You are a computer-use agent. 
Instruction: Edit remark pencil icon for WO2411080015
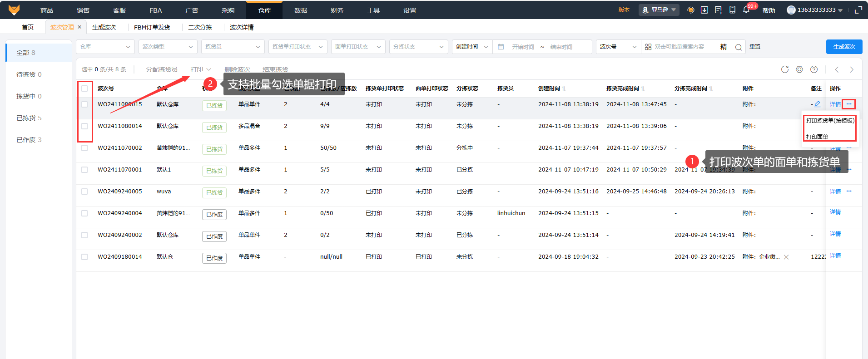point(817,104)
